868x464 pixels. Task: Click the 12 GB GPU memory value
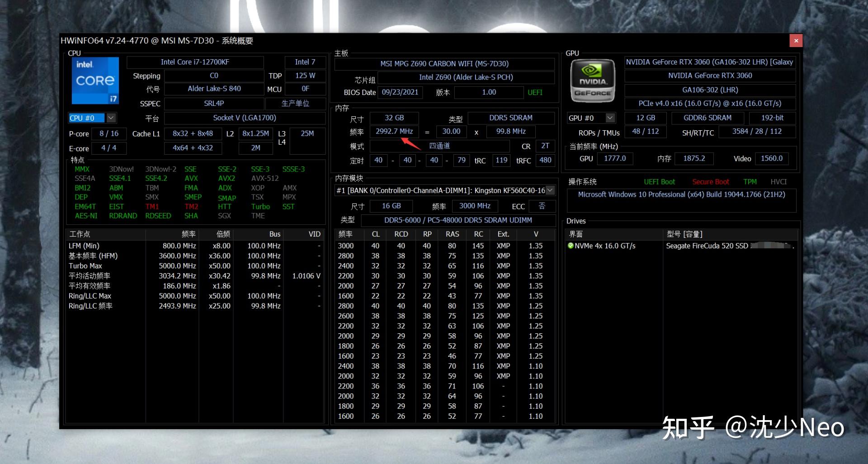pyautogui.click(x=646, y=118)
